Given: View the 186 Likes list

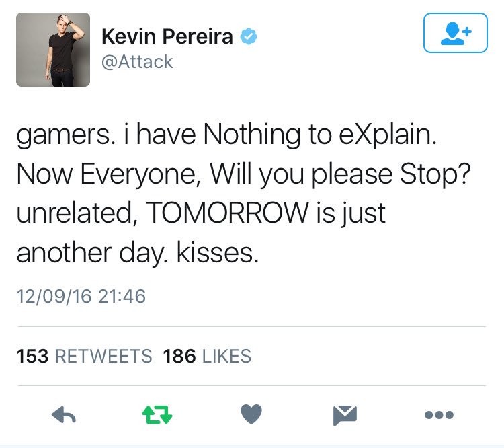Looking at the screenshot, I should 208,357.
